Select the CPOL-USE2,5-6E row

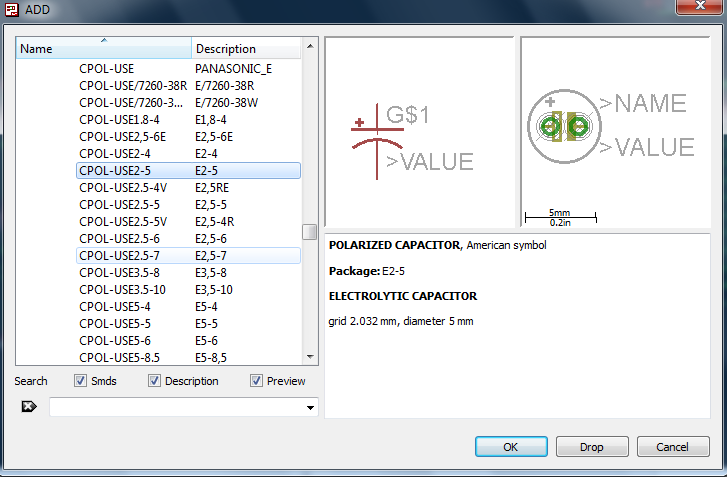pos(188,137)
